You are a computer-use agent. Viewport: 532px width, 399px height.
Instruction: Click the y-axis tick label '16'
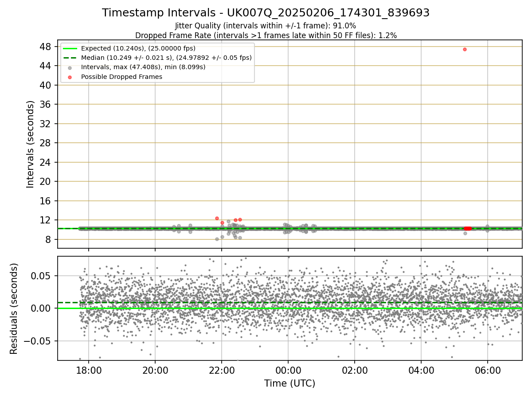point(46,201)
